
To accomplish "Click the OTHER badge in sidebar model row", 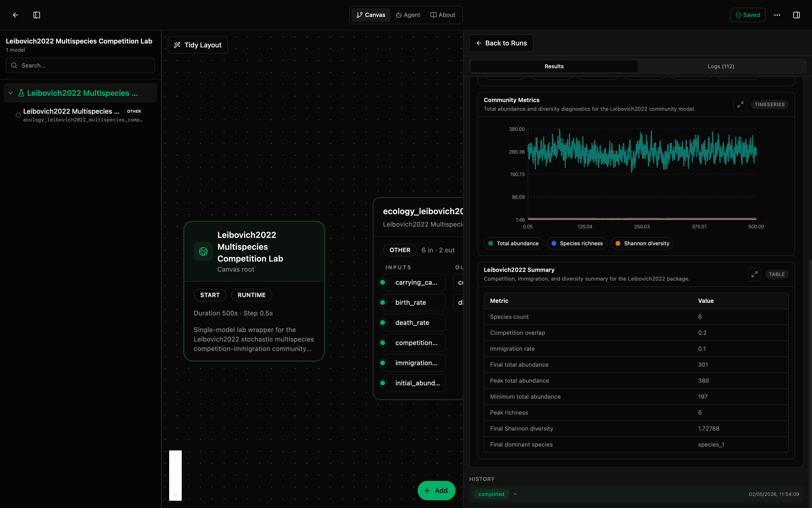I will point(134,111).
